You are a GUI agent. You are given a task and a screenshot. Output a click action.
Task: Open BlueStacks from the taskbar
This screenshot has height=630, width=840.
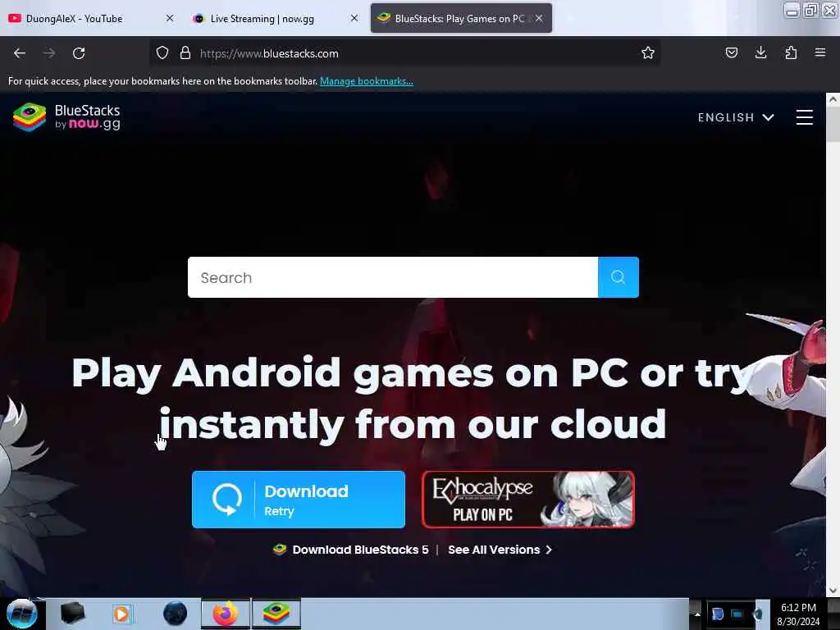(276, 614)
